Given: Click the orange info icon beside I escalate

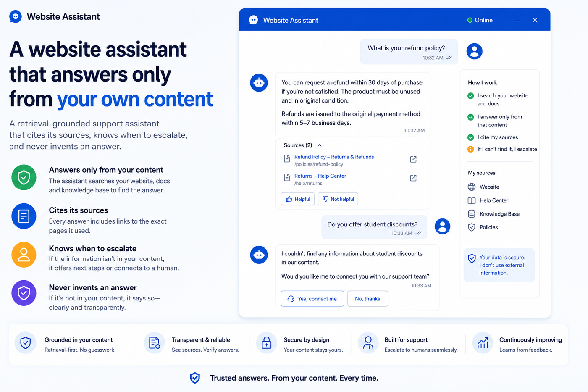Looking at the screenshot, I should 471,149.
